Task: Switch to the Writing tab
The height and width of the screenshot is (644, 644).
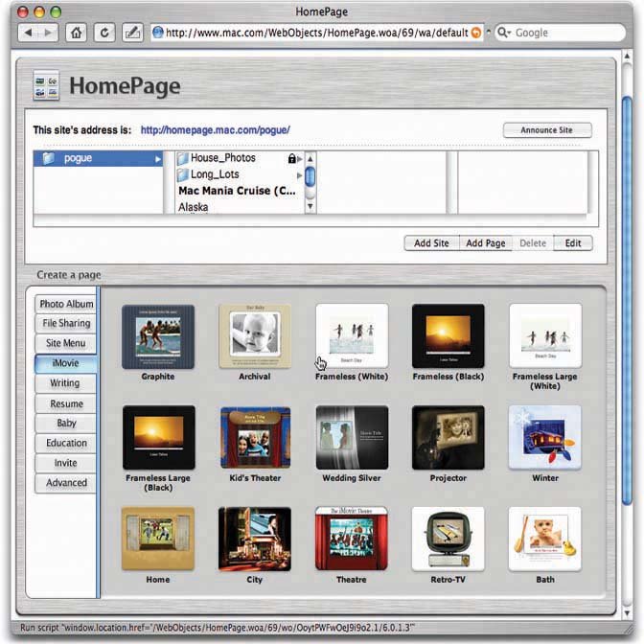Action: coord(66,382)
